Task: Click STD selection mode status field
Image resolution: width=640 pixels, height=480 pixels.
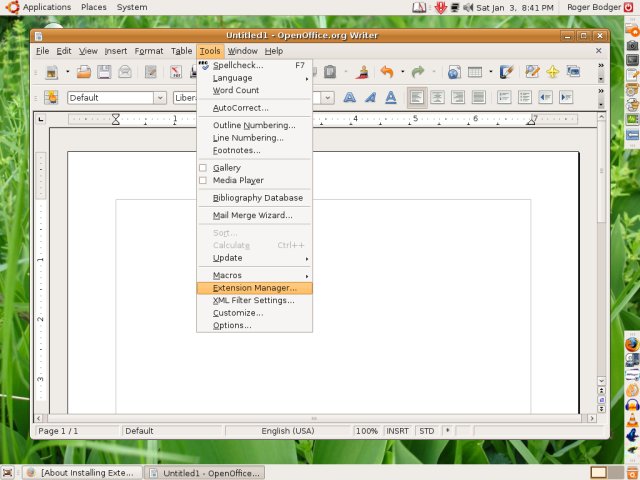Action: pos(427,431)
